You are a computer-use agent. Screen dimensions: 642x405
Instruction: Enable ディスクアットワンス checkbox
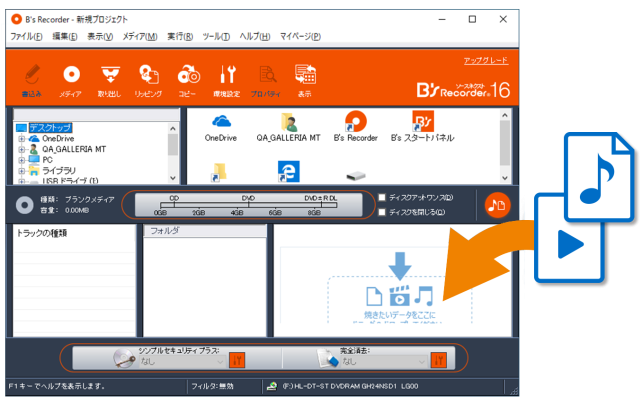[x=382, y=197]
